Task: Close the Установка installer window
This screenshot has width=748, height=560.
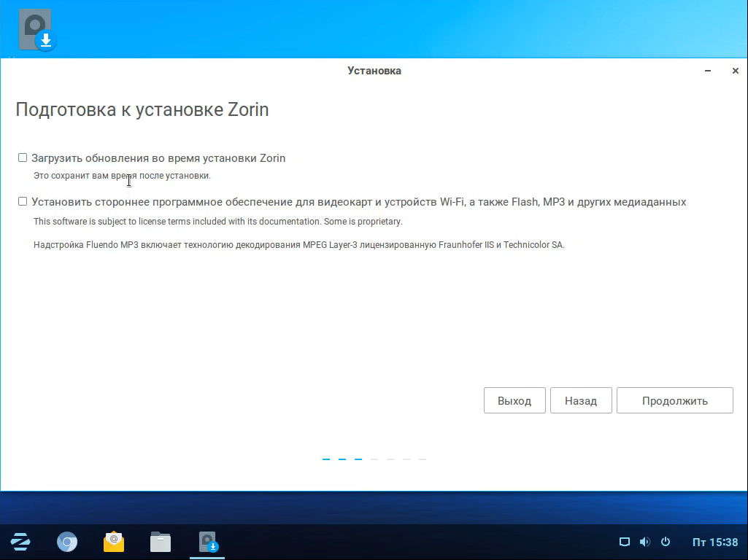Action: (735, 71)
